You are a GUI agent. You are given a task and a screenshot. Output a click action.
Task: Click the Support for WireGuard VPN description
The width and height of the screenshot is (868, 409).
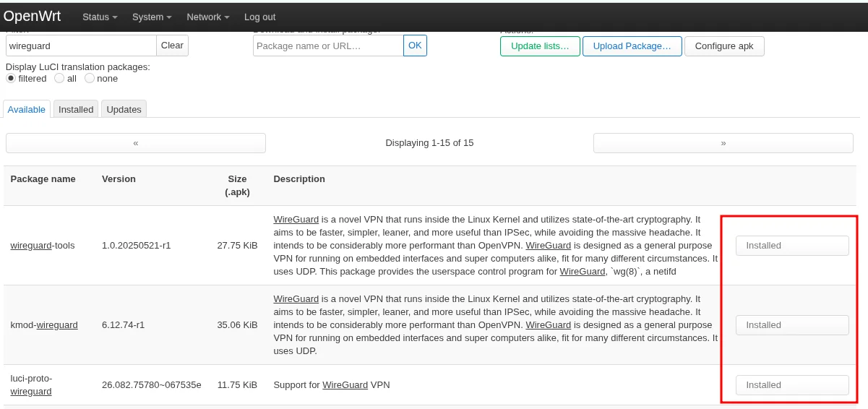[x=332, y=385]
